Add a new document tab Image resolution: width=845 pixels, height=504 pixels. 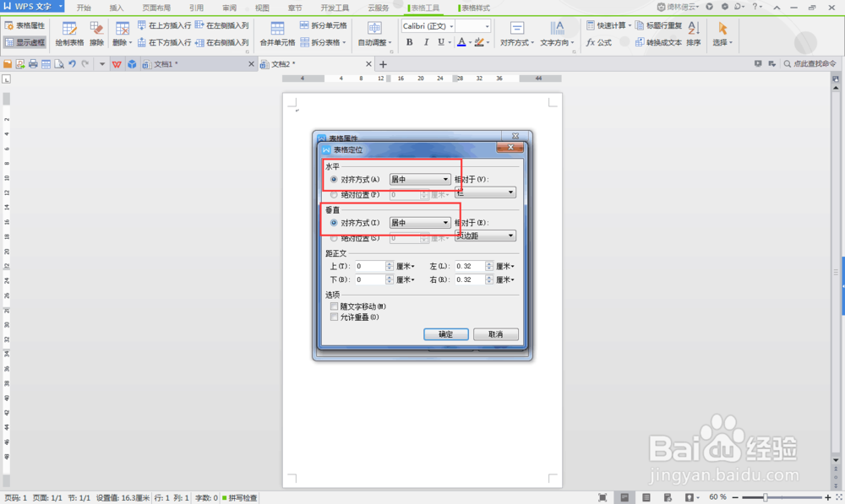point(383,64)
